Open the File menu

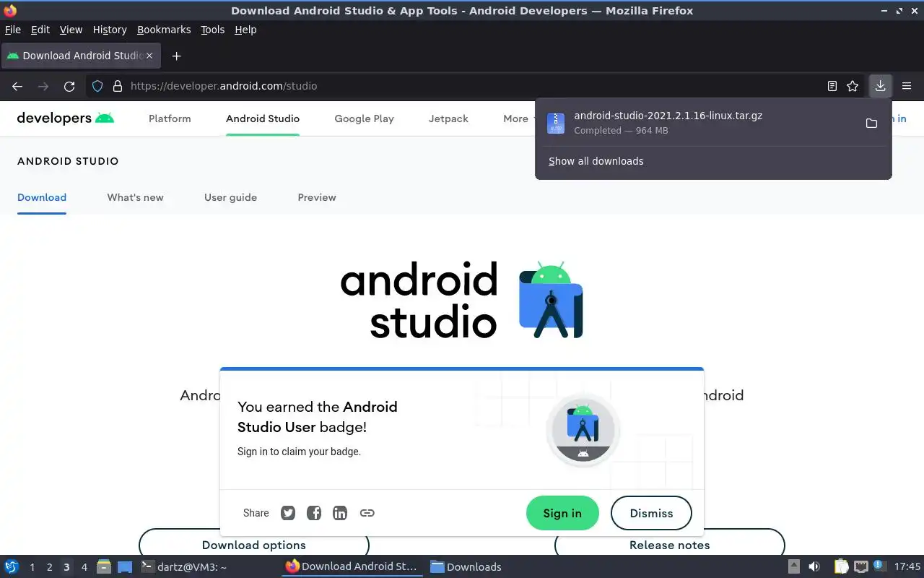point(13,30)
